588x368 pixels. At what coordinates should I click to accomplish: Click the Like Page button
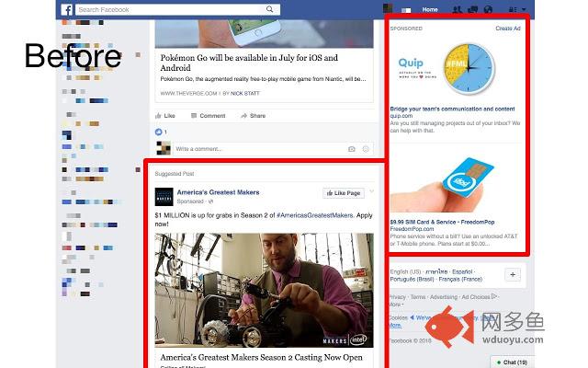point(344,193)
